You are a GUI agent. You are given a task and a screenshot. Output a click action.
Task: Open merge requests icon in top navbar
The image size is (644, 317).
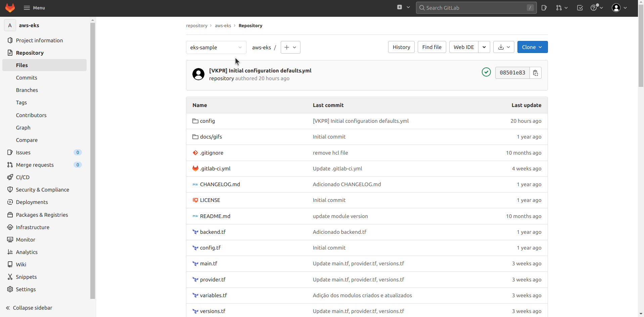tap(561, 8)
